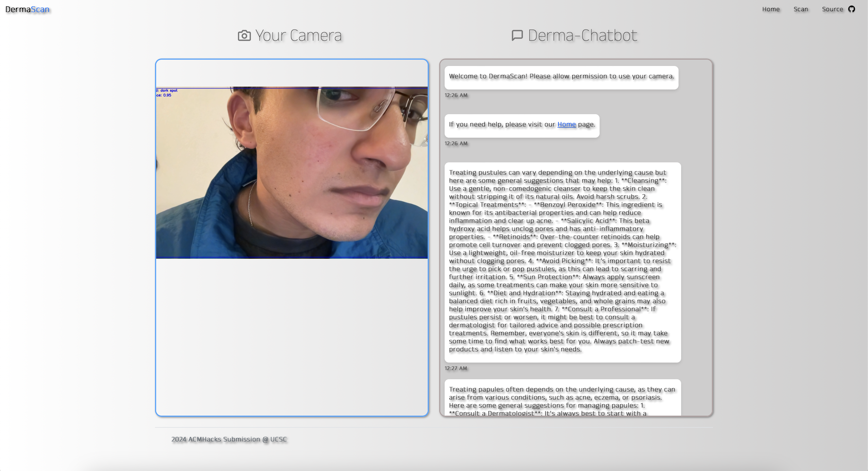868x471 pixels.
Task: Click the 12:27 AM message timestamp
Action: point(456,368)
